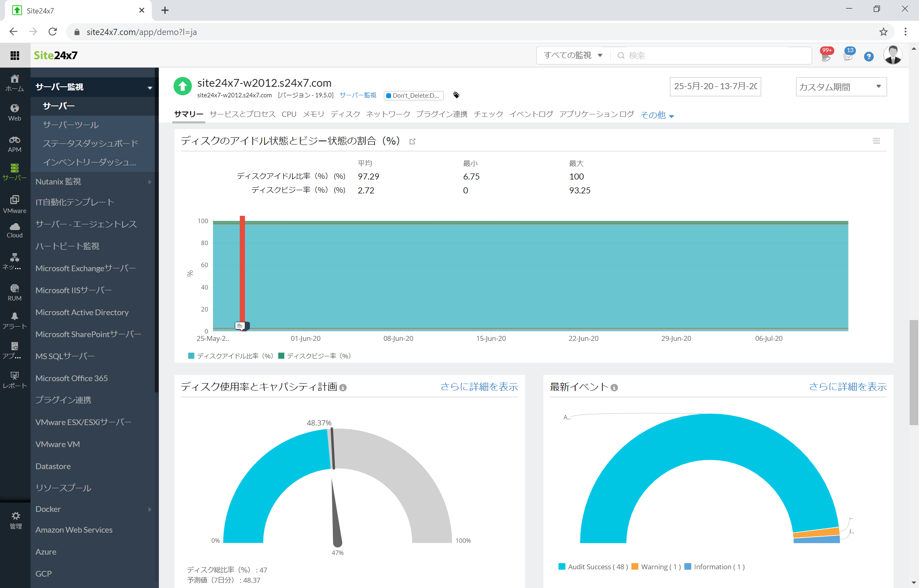
Task: Open new browser tab with plus button
Action: pyautogui.click(x=165, y=10)
